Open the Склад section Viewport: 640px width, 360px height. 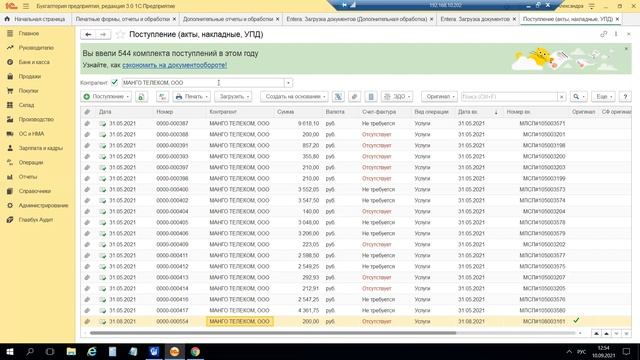click(26, 105)
